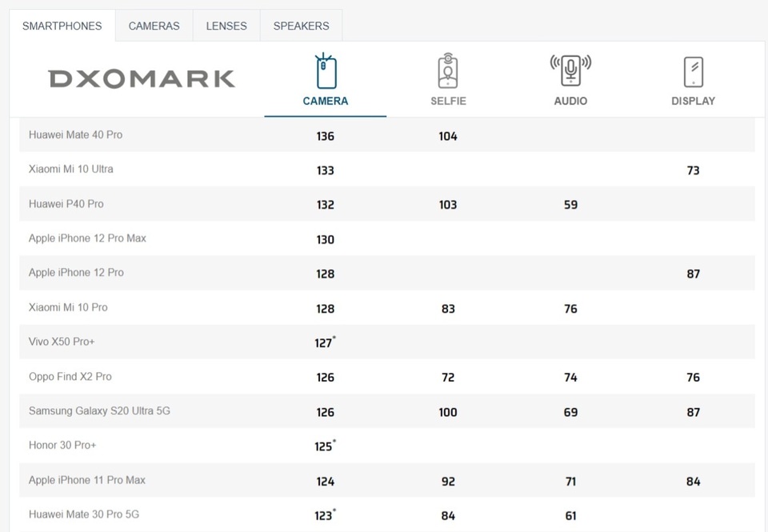Click Huawei Mate 30 Pro 5G camera score 123
The width and height of the screenshot is (768, 532).
tap(325, 515)
